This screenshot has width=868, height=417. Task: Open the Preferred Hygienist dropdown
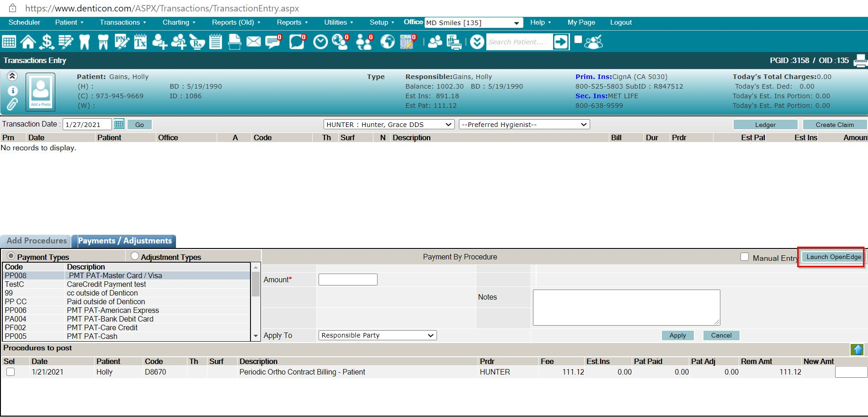point(524,124)
